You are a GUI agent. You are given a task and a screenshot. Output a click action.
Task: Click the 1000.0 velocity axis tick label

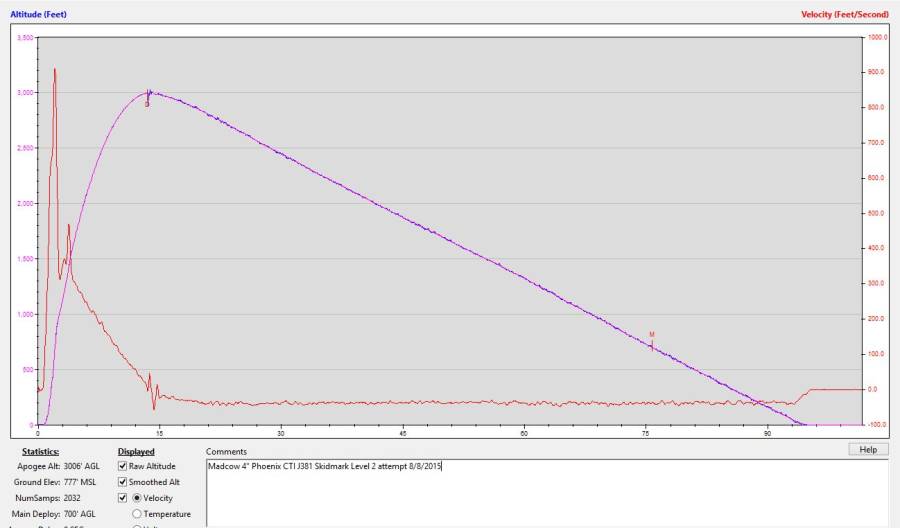pos(878,37)
